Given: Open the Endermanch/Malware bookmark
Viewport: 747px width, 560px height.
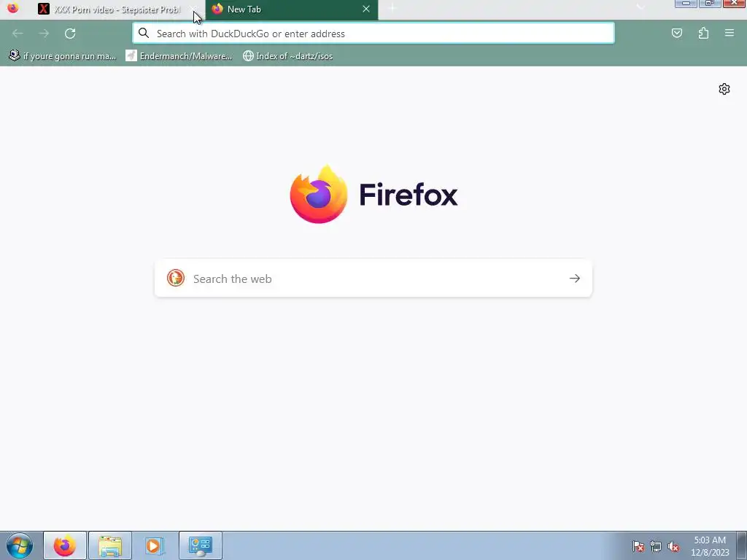Looking at the screenshot, I should (179, 55).
